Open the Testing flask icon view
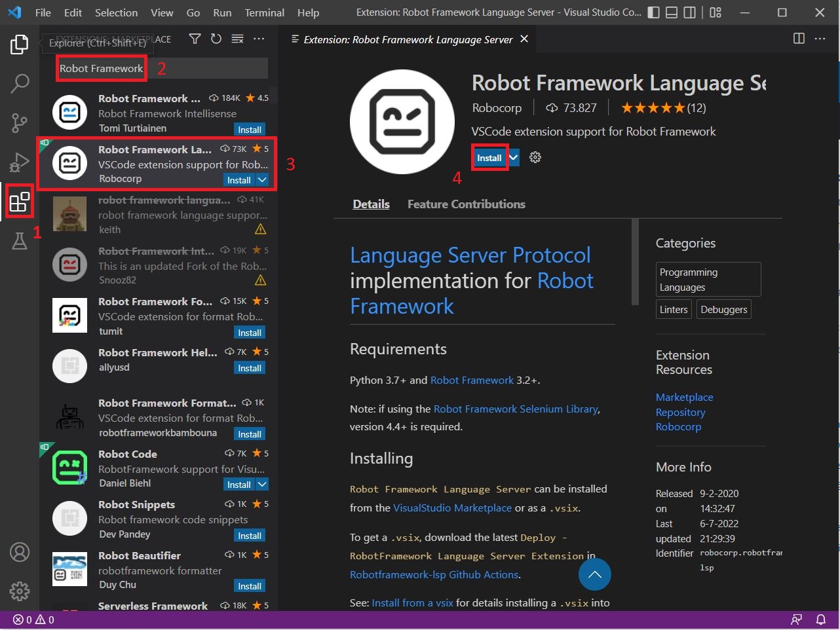840x630 pixels. click(x=20, y=241)
